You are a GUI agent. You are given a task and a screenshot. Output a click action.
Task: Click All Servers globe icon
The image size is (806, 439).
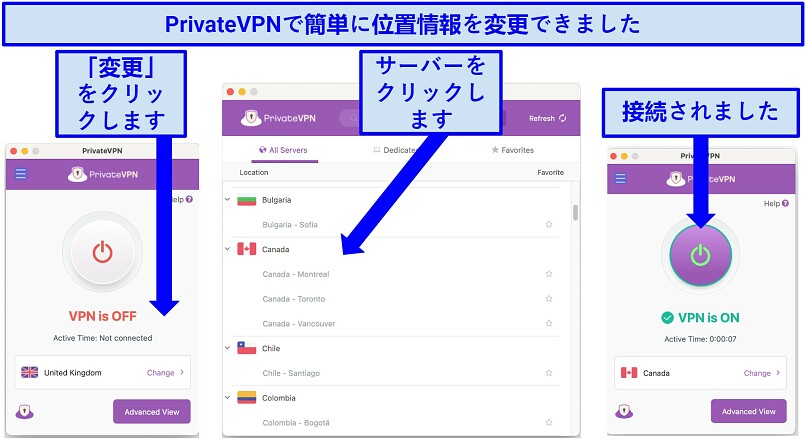pos(263,150)
